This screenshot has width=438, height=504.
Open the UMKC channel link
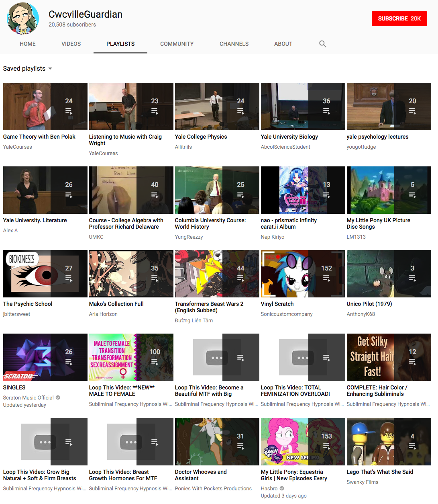click(x=96, y=237)
